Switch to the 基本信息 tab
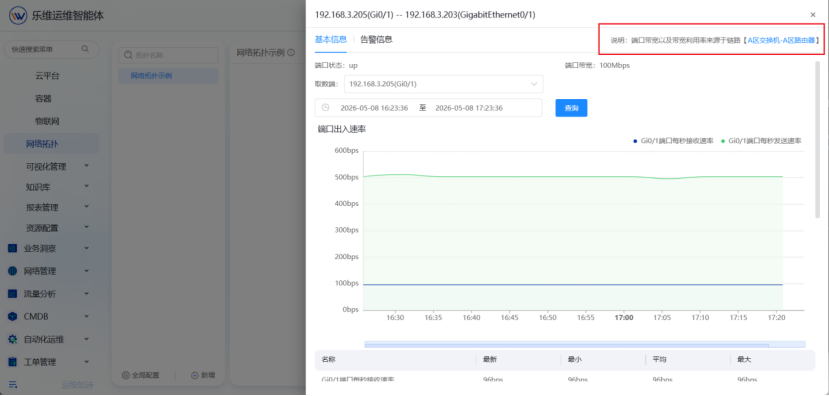This screenshot has width=829, height=396. click(x=330, y=39)
